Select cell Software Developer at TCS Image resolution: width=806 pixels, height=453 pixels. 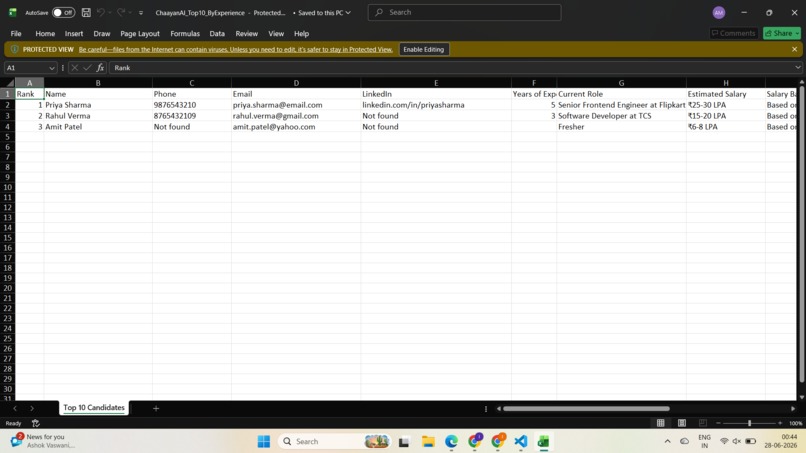tap(621, 116)
